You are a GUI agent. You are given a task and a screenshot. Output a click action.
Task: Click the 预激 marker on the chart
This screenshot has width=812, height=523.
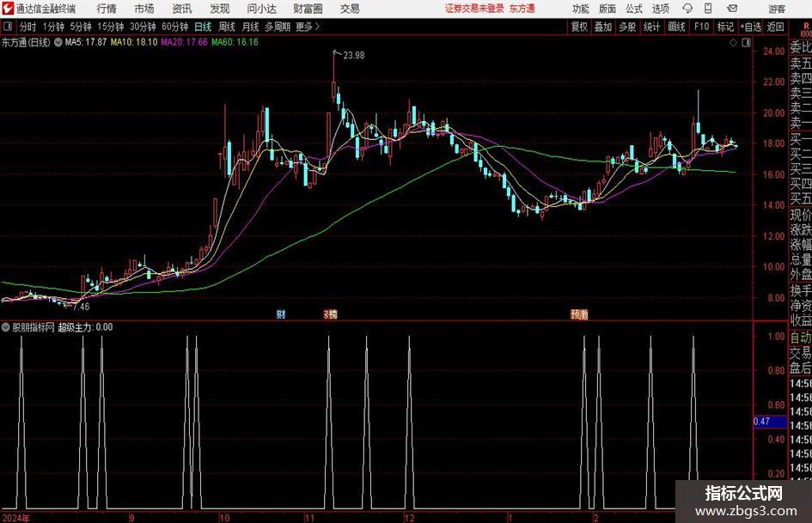579,313
